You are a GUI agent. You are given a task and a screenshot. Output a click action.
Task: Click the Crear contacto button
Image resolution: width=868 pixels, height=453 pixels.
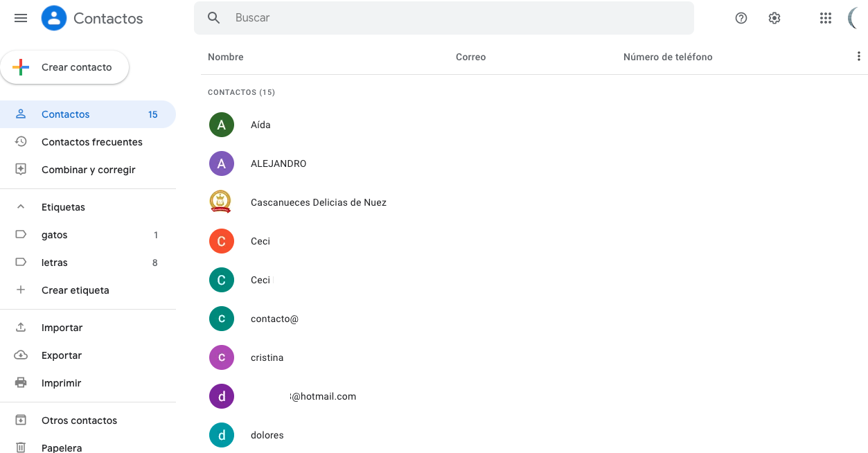65,66
